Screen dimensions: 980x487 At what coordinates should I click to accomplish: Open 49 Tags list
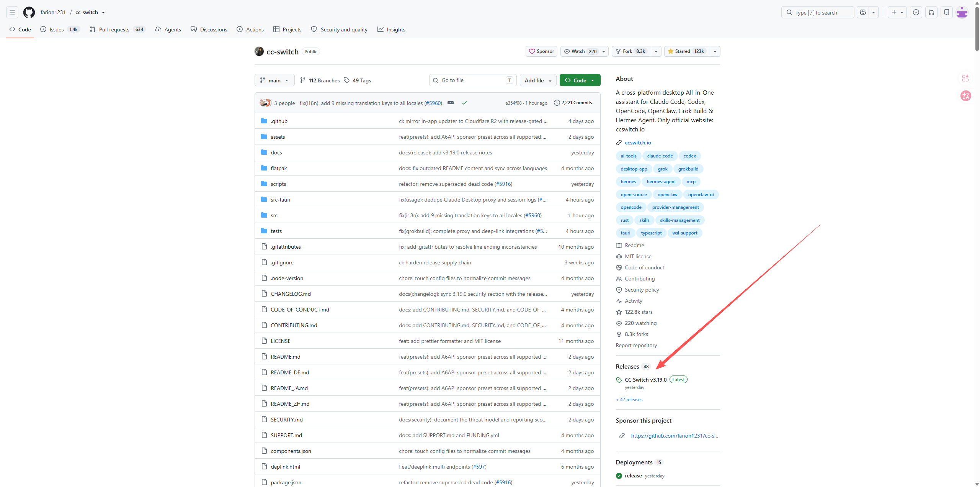pos(357,80)
